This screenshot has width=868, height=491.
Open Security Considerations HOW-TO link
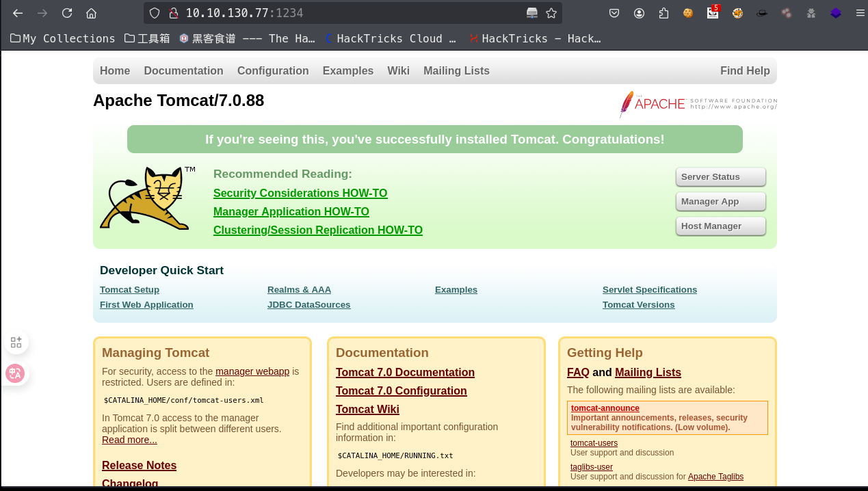click(300, 193)
